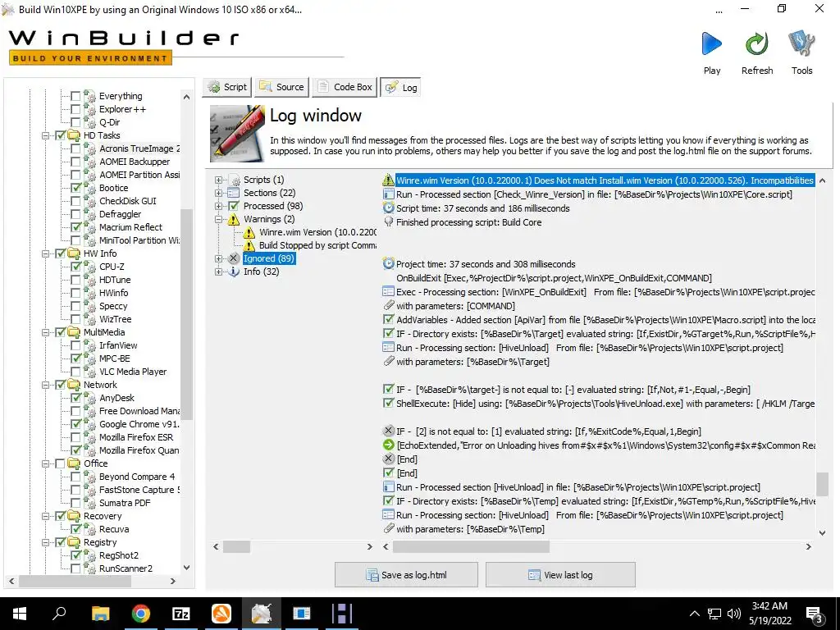The height and width of the screenshot is (630, 840).
Task: Uncheck the Macrium Reflect checkbox
Action: click(75, 227)
